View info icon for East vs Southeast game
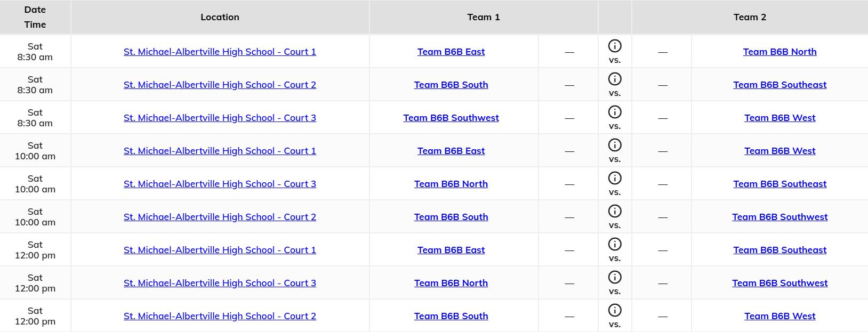The height and width of the screenshot is (332, 868). click(x=615, y=244)
